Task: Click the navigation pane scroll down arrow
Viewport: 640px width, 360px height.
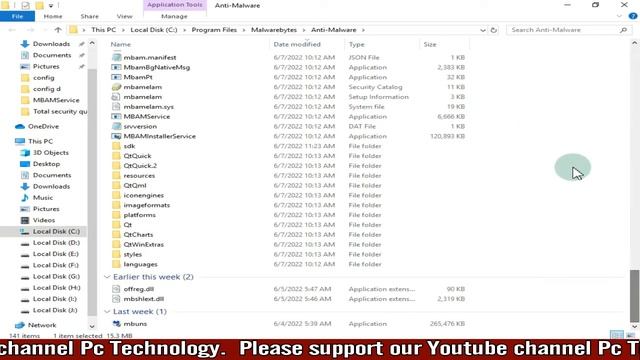Action: [x=92, y=327]
